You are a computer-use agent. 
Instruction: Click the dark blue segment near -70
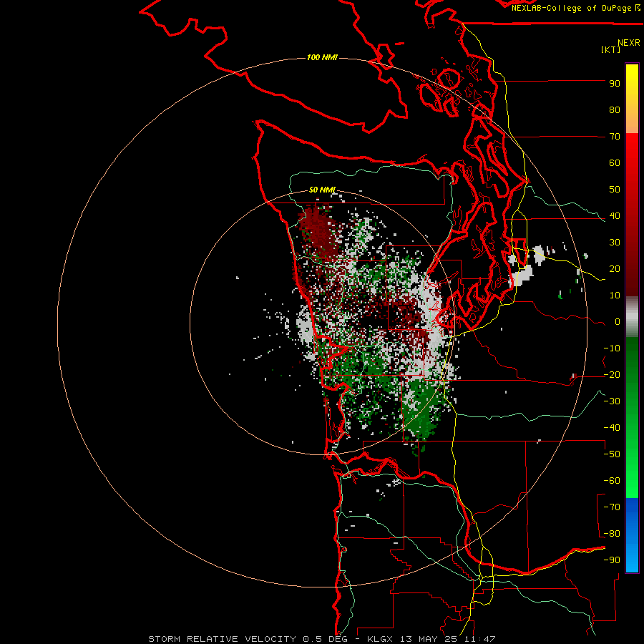coord(632,507)
